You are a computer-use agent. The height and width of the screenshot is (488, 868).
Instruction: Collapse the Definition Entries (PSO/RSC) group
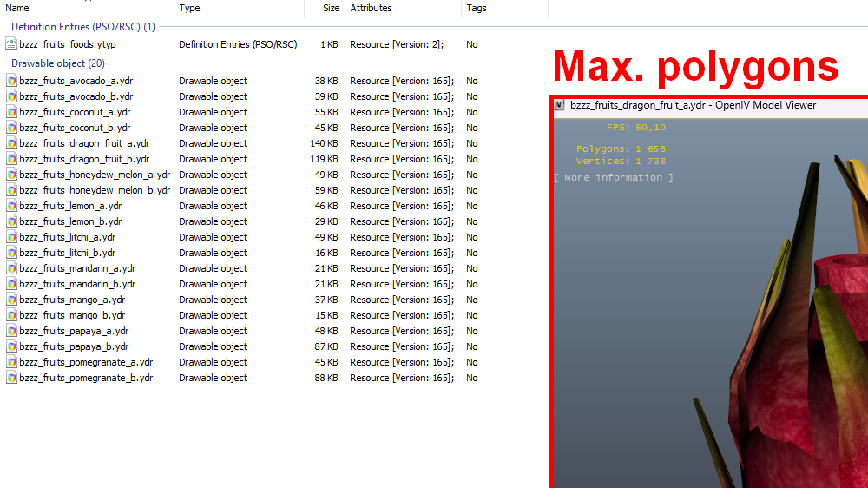coord(83,27)
